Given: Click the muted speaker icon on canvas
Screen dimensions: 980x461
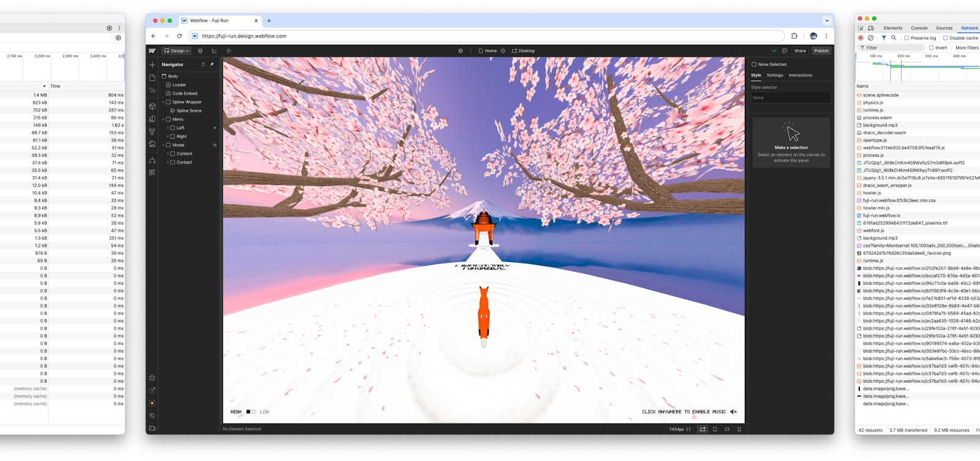Looking at the screenshot, I should click(x=733, y=412).
